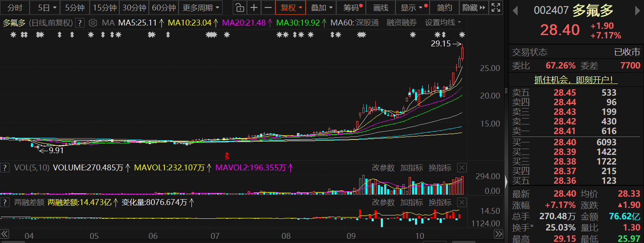Click the red S marker on chart
This screenshot has height=243, width=644.
[x=227, y=156]
